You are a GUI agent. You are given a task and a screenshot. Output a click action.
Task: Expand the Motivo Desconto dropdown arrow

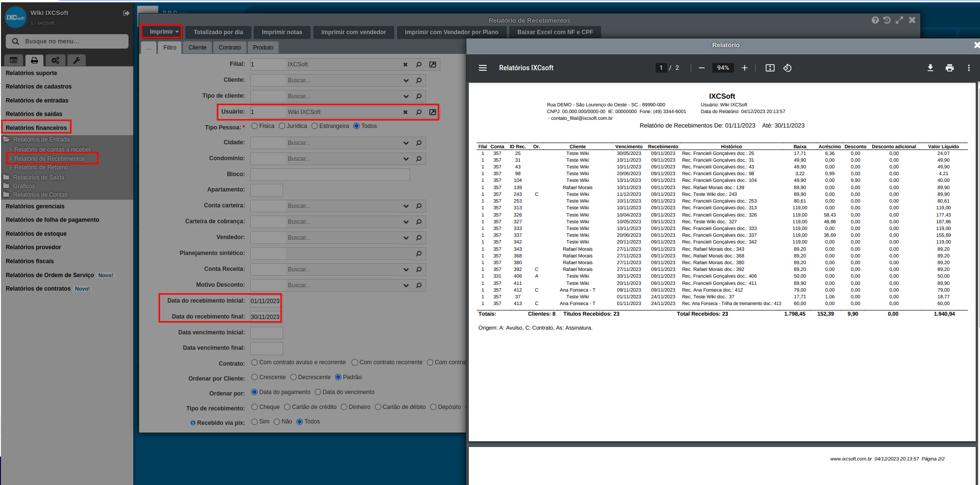[x=406, y=285]
